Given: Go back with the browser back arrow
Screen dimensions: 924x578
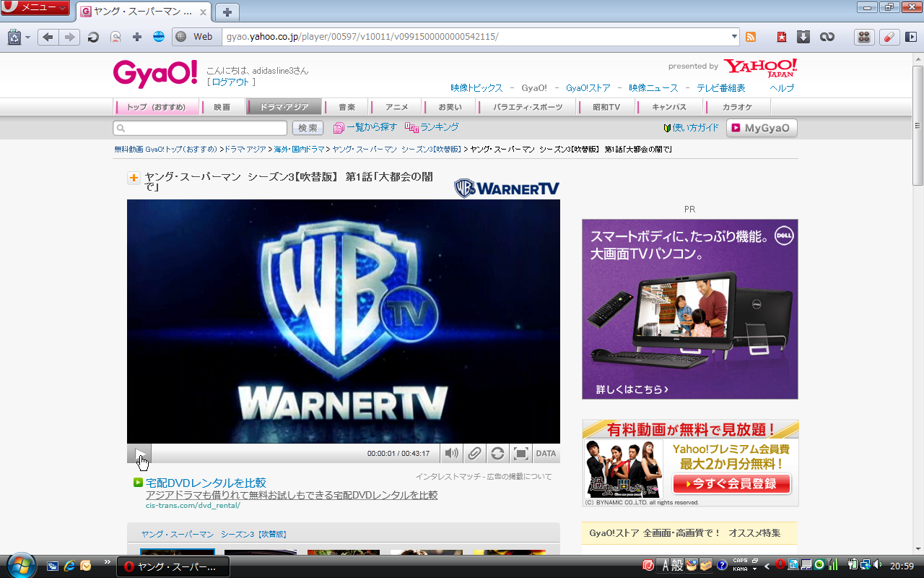Looking at the screenshot, I should [48, 37].
